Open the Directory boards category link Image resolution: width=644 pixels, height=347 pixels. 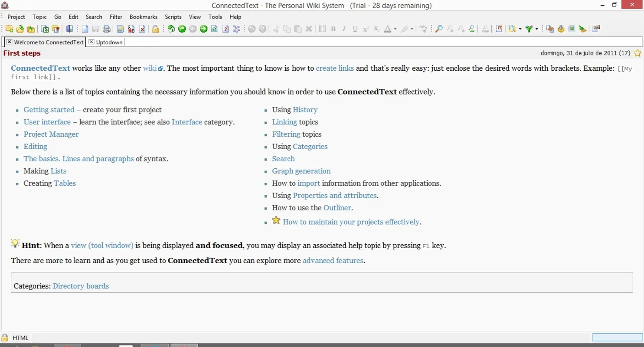pos(81,286)
